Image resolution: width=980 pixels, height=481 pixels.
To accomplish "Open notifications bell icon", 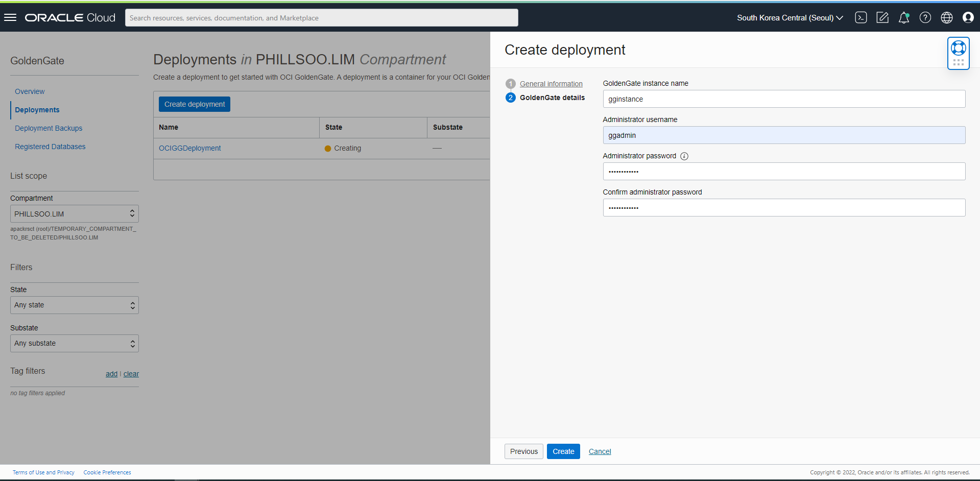I will tap(904, 17).
